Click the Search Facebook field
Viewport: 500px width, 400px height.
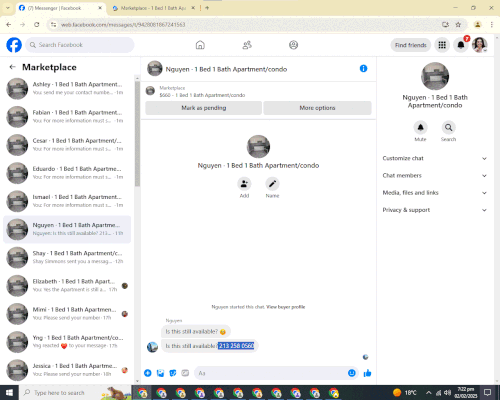[80, 45]
